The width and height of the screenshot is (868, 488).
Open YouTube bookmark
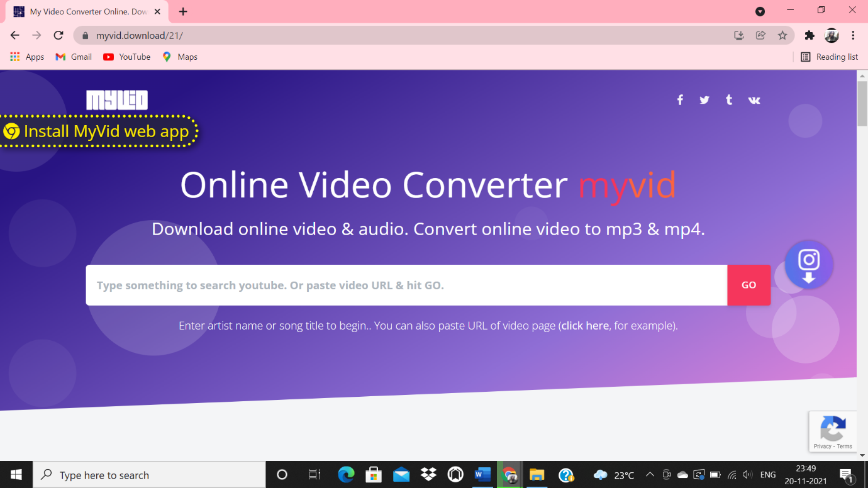pyautogui.click(x=127, y=57)
